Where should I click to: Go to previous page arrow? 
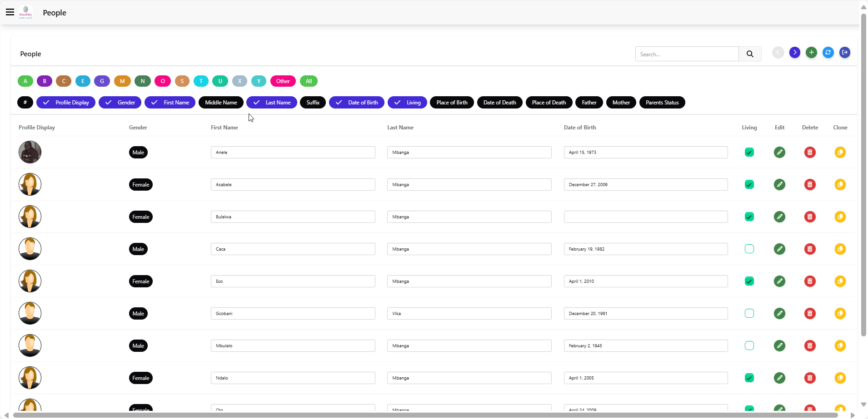point(778,53)
